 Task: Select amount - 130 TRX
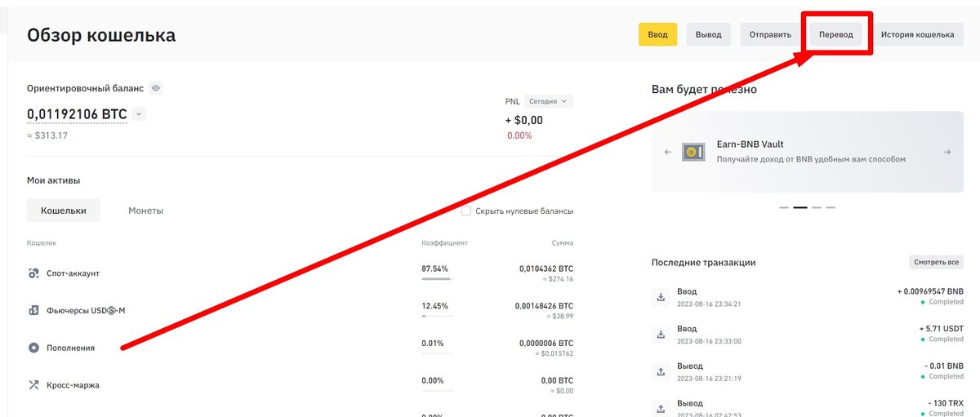tap(944, 403)
